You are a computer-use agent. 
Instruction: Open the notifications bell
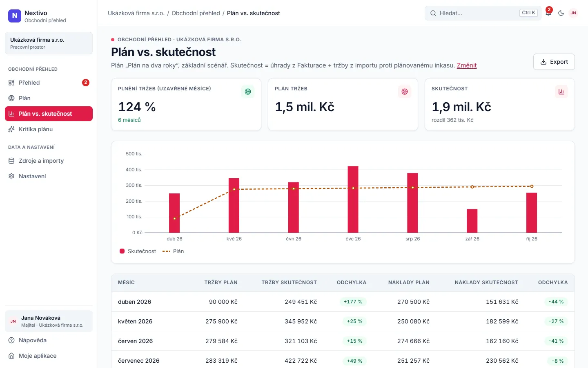pyautogui.click(x=548, y=13)
